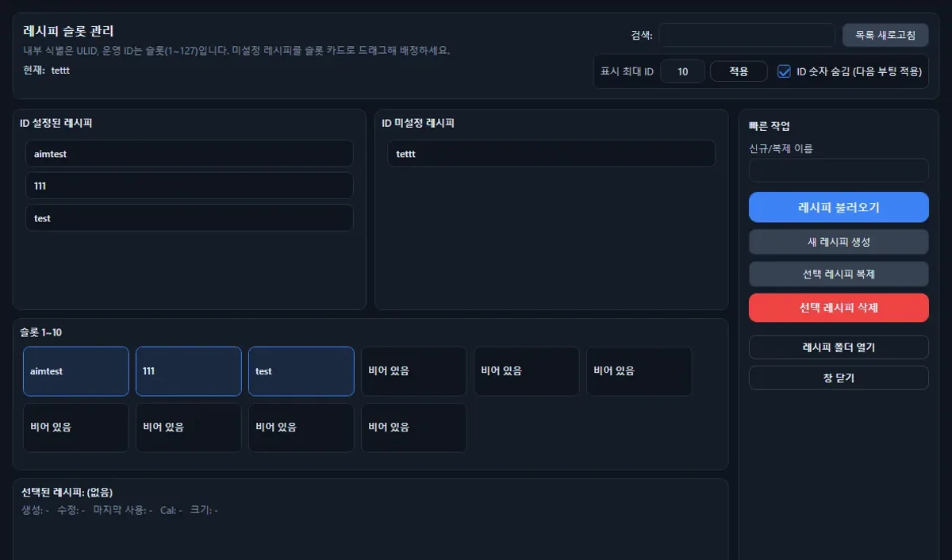
Task: Select the test slot card
Action: [x=301, y=371]
